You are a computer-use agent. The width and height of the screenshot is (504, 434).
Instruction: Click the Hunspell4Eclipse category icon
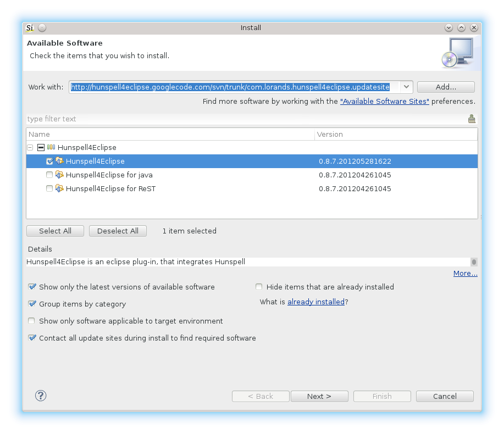pyautogui.click(x=51, y=147)
